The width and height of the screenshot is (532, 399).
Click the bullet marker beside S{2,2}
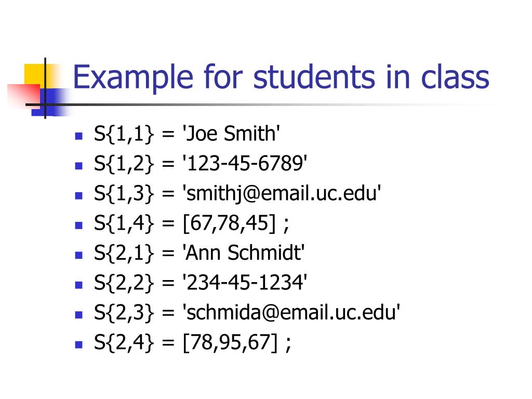[79, 285]
